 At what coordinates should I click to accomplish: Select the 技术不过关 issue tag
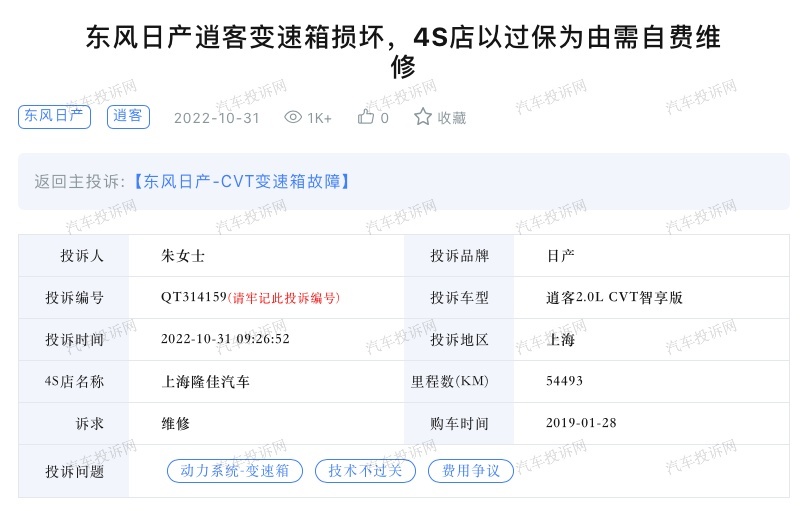[365, 471]
